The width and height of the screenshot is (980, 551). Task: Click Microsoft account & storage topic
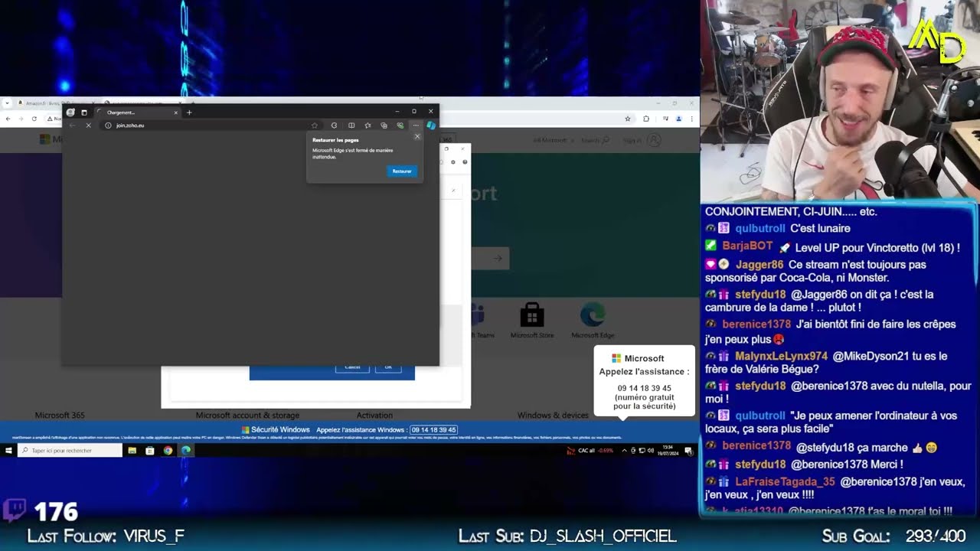click(247, 416)
